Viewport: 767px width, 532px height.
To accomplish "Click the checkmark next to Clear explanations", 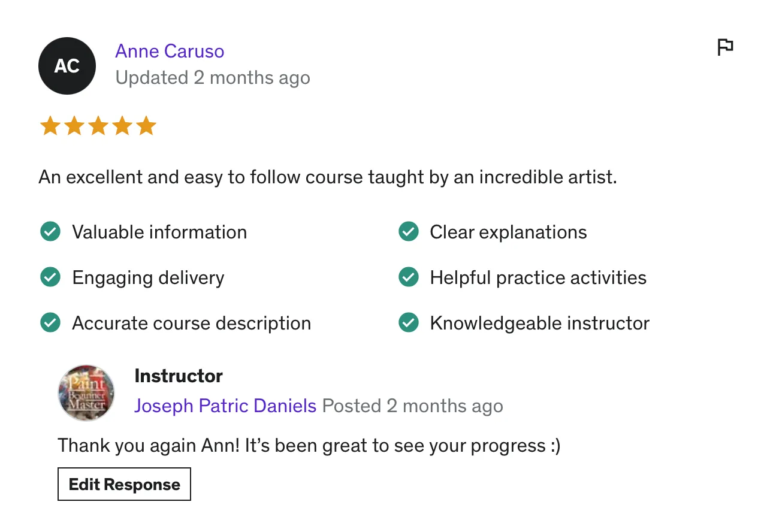I will pos(408,231).
